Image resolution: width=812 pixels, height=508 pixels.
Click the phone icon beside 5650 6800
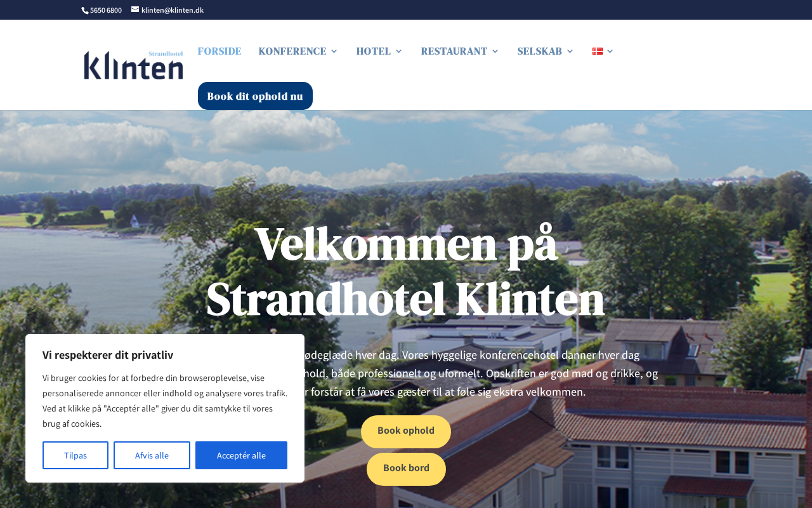coord(85,10)
